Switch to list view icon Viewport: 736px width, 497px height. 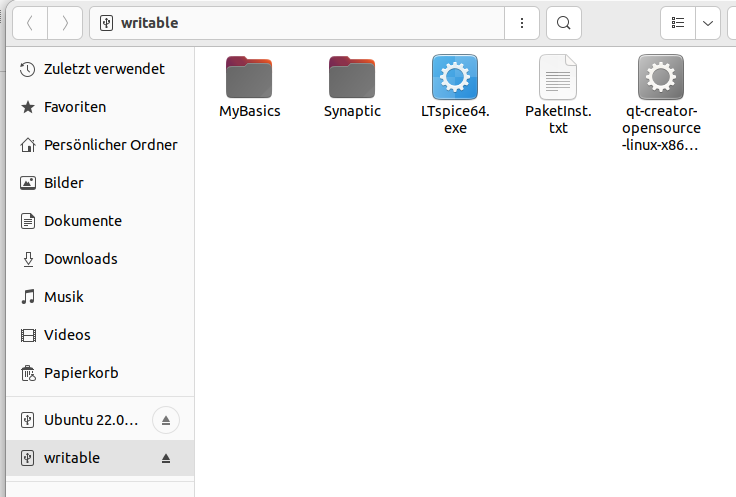(678, 23)
